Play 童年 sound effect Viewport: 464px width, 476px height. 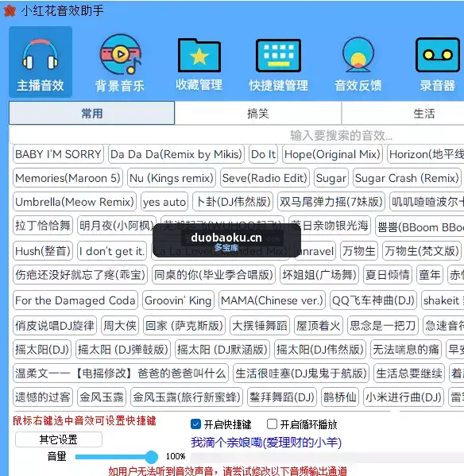[430, 274]
